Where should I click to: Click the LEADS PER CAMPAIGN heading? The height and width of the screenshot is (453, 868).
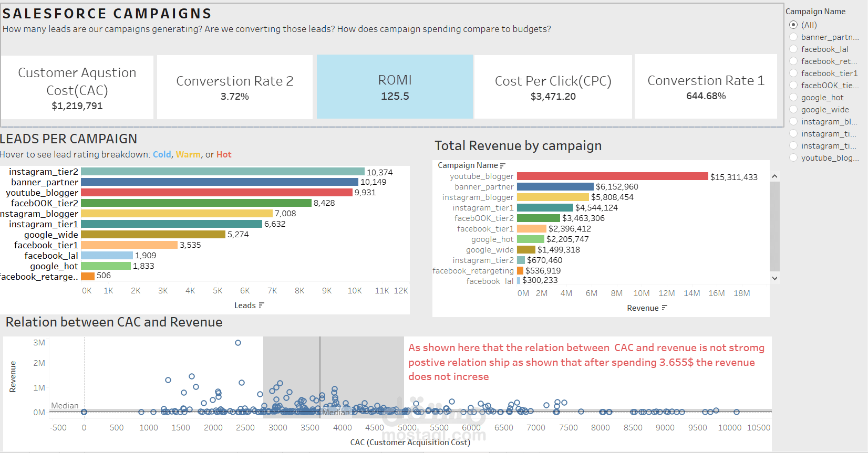(x=69, y=139)
